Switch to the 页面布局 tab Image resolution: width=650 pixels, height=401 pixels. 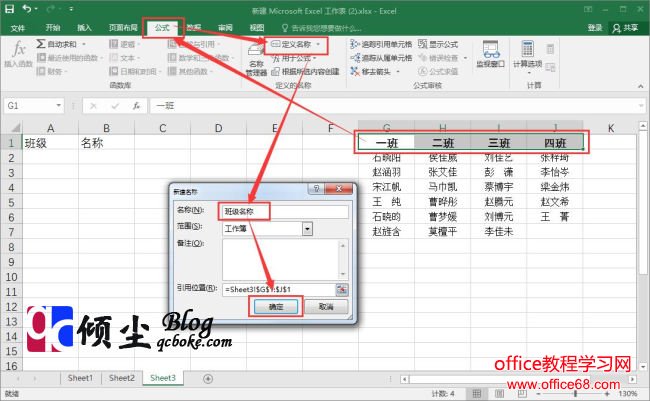123,28
